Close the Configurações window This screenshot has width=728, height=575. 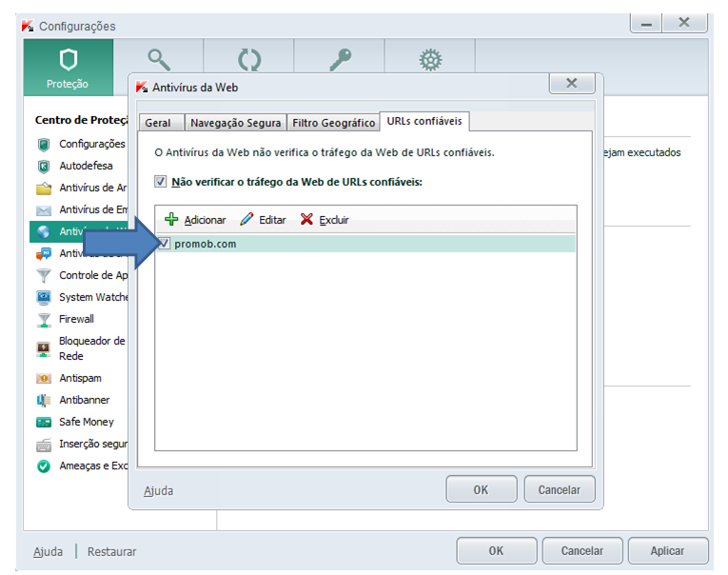pos(684,22)
